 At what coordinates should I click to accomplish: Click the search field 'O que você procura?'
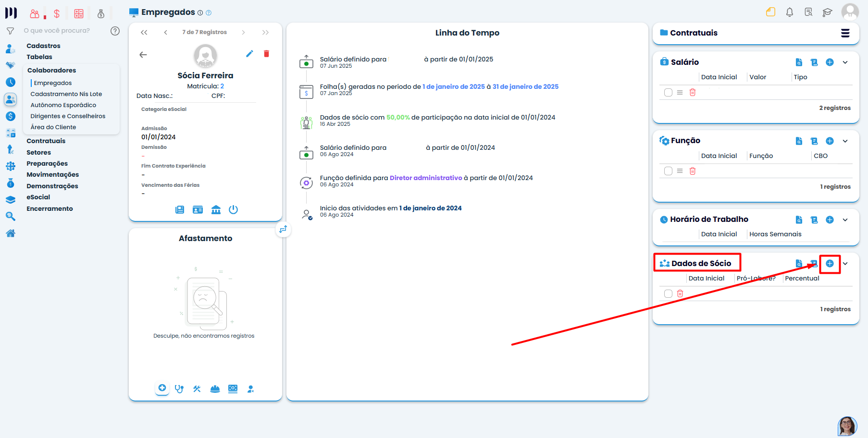57,31
